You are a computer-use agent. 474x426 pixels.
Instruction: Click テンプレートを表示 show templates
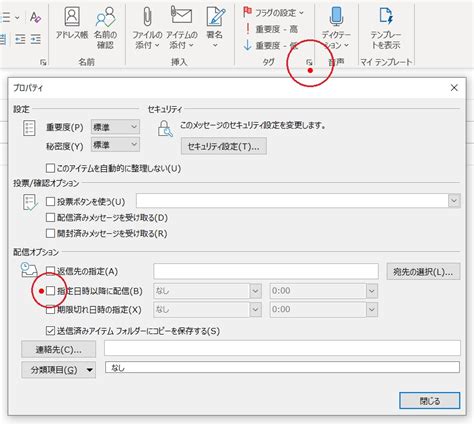[x=386, y=27]
